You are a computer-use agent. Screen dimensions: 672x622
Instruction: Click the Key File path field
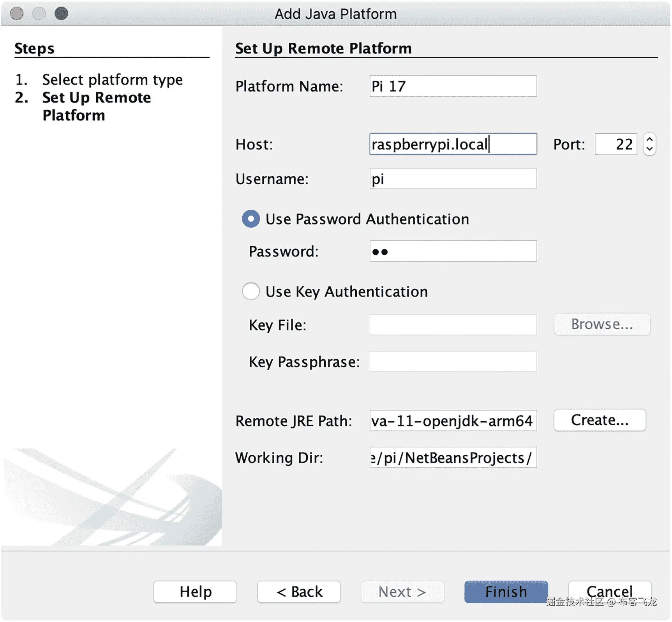pos(453,325)
